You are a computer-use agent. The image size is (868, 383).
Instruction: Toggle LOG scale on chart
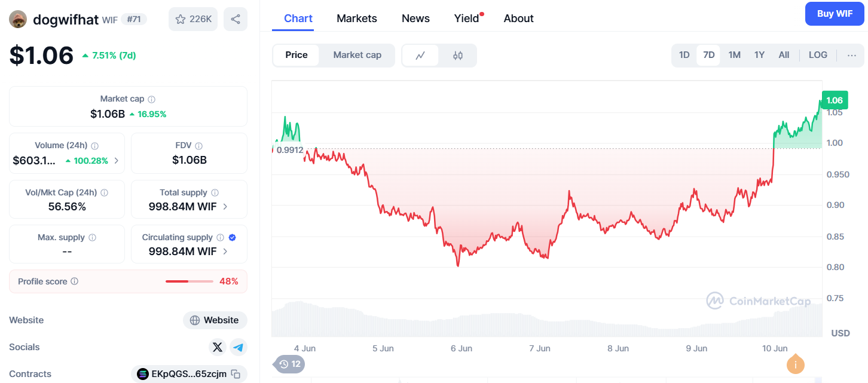coord(818,56)
